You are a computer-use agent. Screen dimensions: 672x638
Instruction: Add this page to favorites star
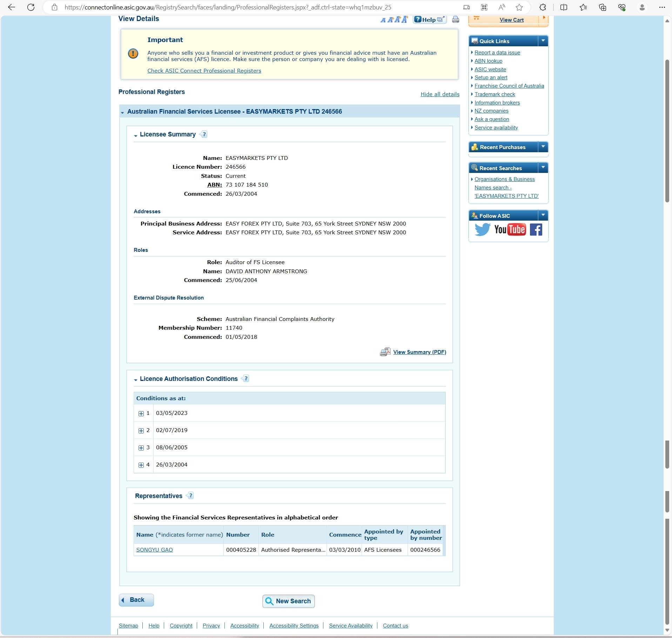[519, 7]
